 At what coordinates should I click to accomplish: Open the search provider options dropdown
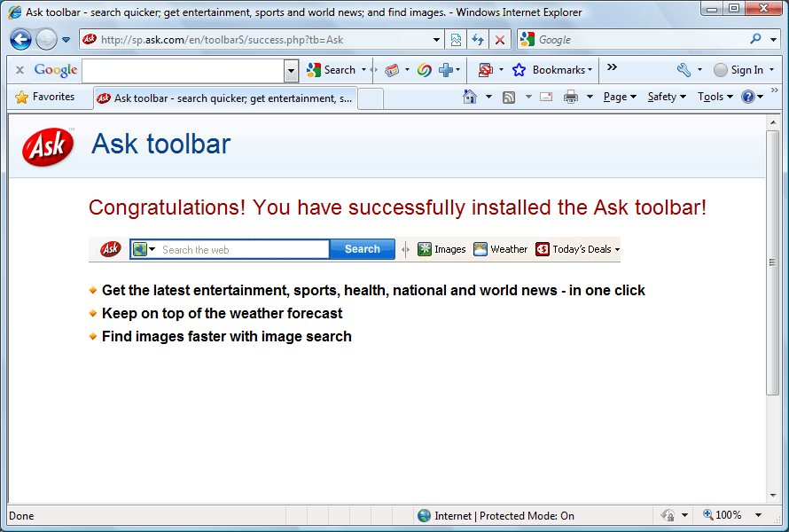pyautogui.click(x=773, y=39)
